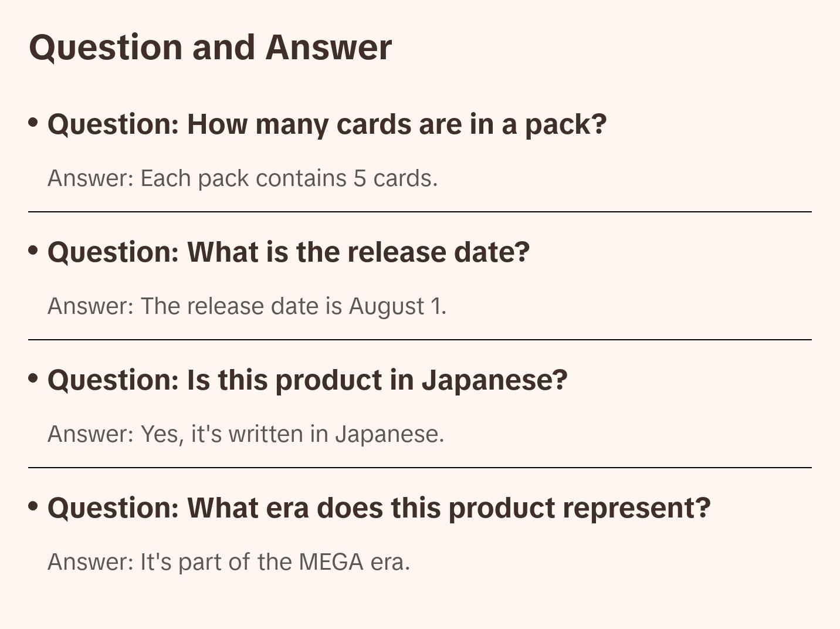Select the question about Japanese language
The height and width of the screenshot is (629, 840).
click(x=307, y=380)
